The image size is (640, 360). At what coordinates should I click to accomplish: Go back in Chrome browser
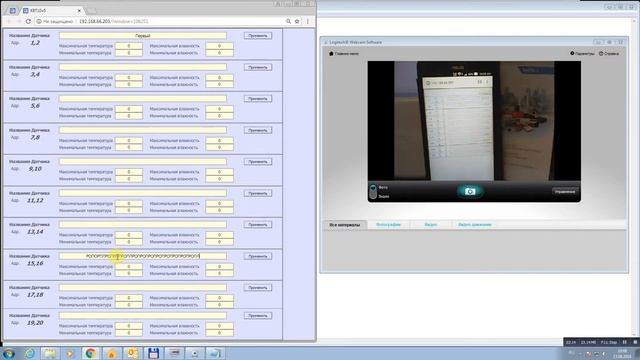click(x=9, y=21)
